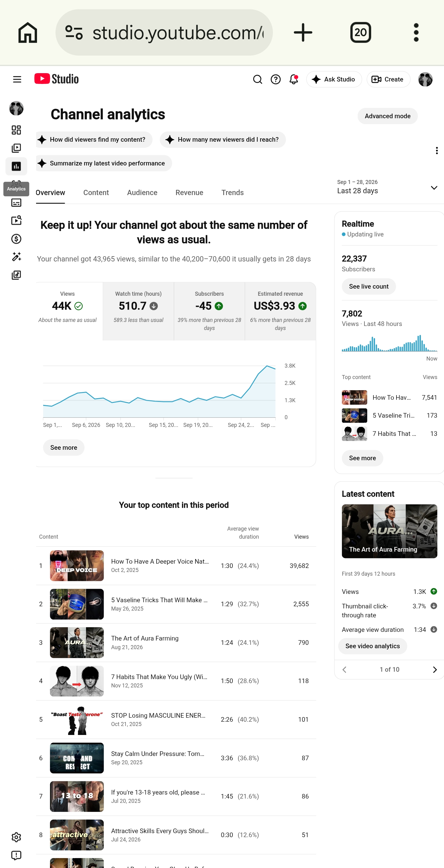Open notifications bell

pyautogui.click(x=294, y=80)
